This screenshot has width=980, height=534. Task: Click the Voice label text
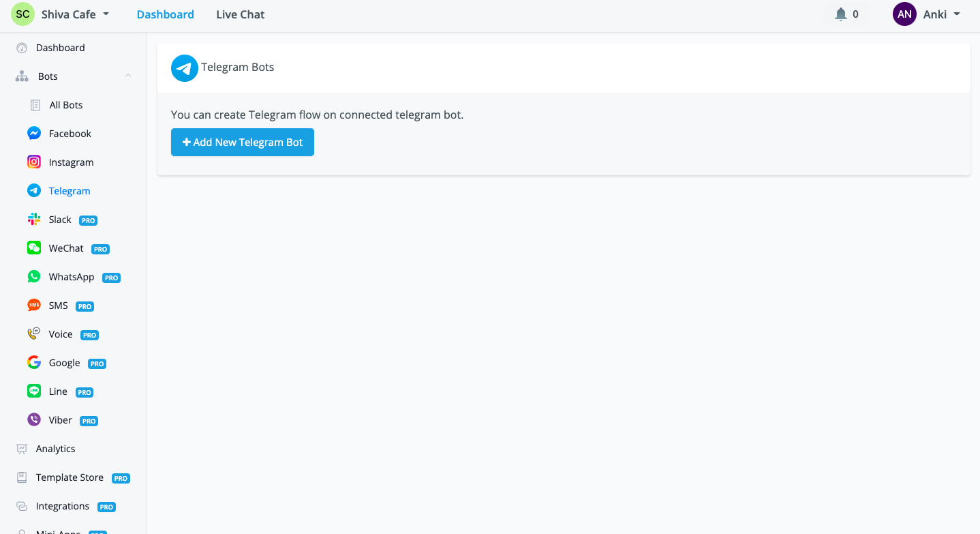coord(61,334)
